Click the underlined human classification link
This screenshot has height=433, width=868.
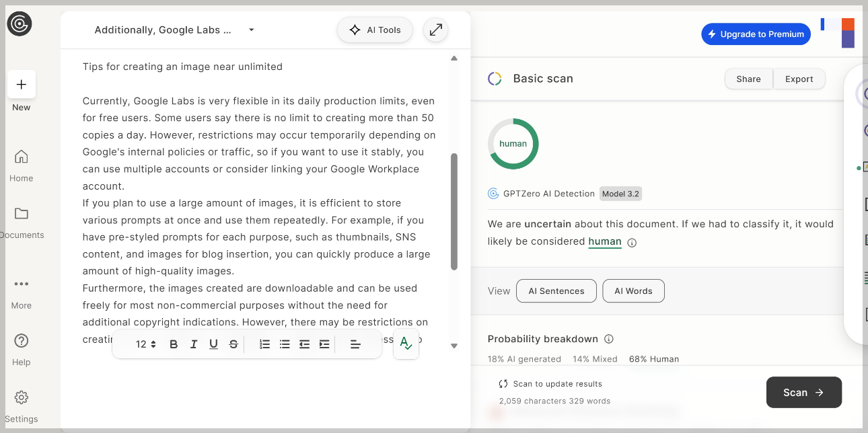[605, 241]
